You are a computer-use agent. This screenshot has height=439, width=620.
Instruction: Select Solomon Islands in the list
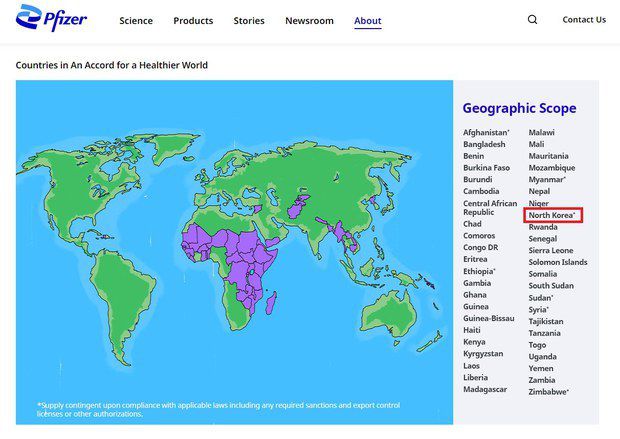[558, 262]
